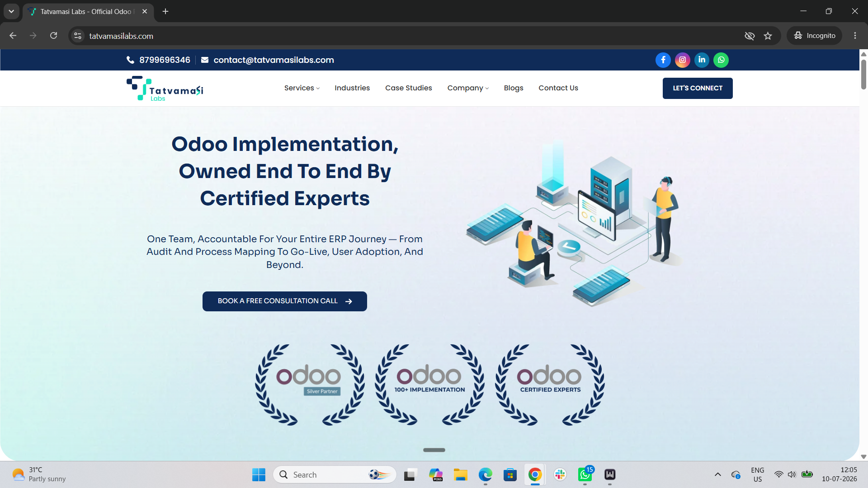Open the WhatsApp social icon in header
Viewport: 868px width, 488px height.
[x=721, y=60]
